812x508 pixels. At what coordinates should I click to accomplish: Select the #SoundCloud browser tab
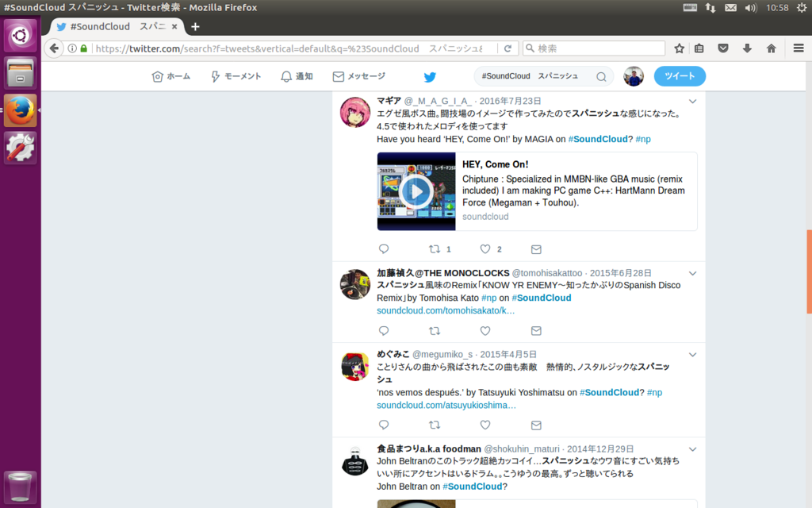tap(117, 26)
